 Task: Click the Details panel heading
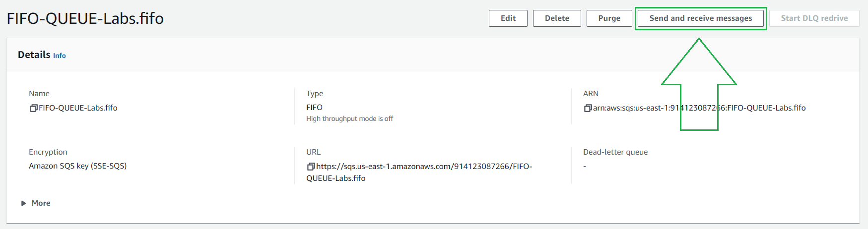click(x=34, y=55)
